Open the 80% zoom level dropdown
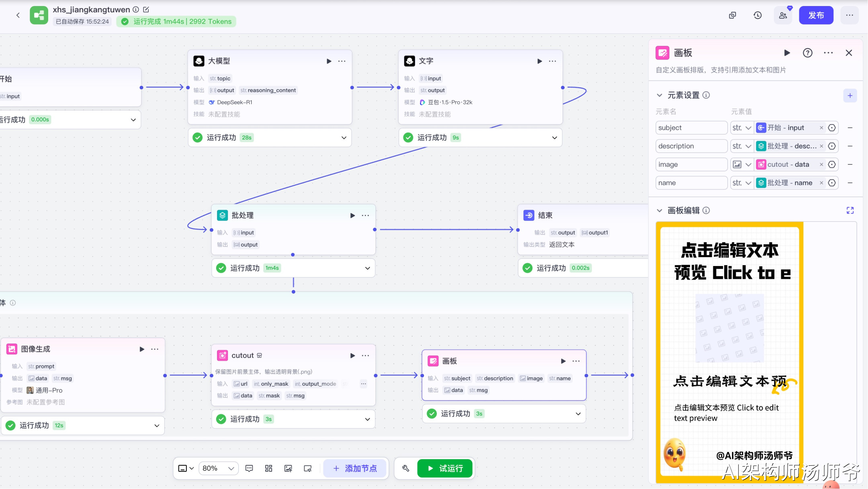This screenshot has width=868, height=489. pos(218,469)
